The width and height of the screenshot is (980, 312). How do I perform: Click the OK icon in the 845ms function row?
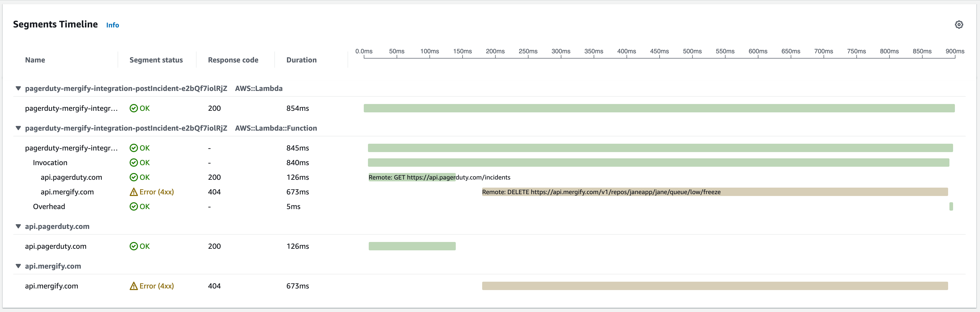[134, 148]
